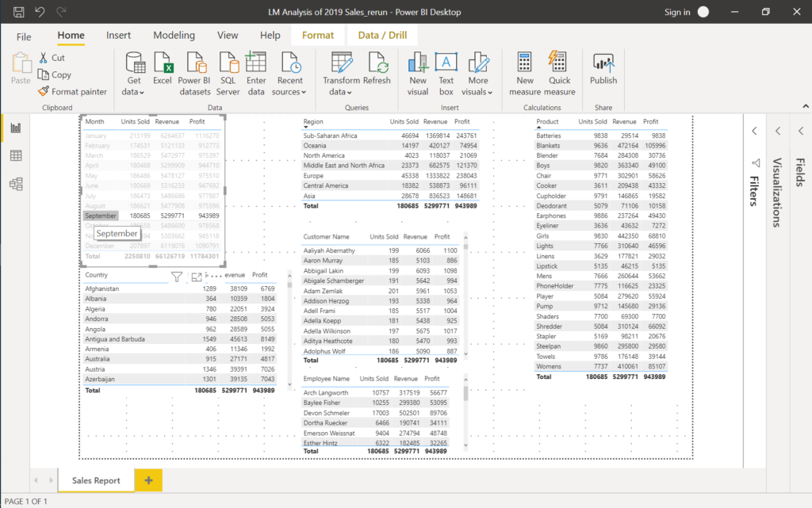Click the Format painter button

click(72, 92)
